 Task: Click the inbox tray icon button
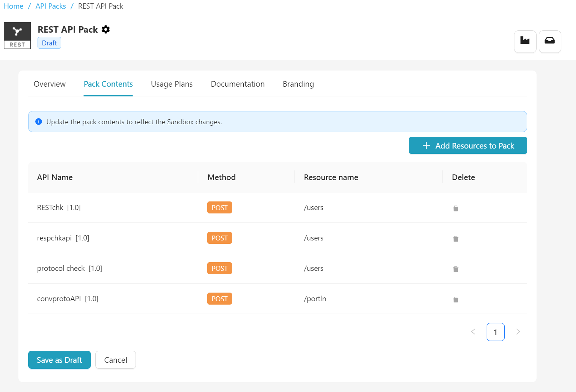point(550,41)
